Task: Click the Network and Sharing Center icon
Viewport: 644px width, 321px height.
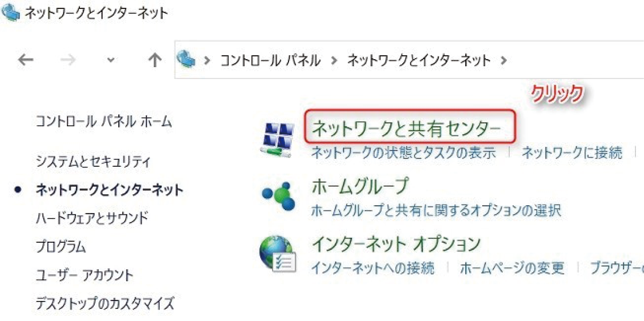Action: click(278, 140)
